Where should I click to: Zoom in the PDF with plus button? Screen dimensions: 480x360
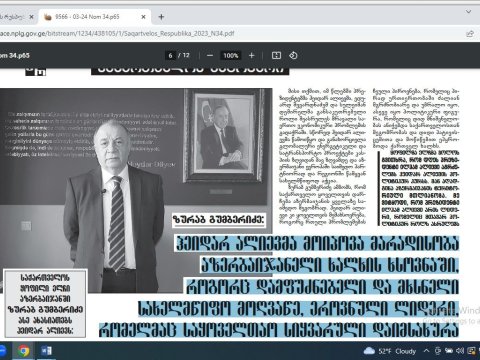(x=252, y=55)
